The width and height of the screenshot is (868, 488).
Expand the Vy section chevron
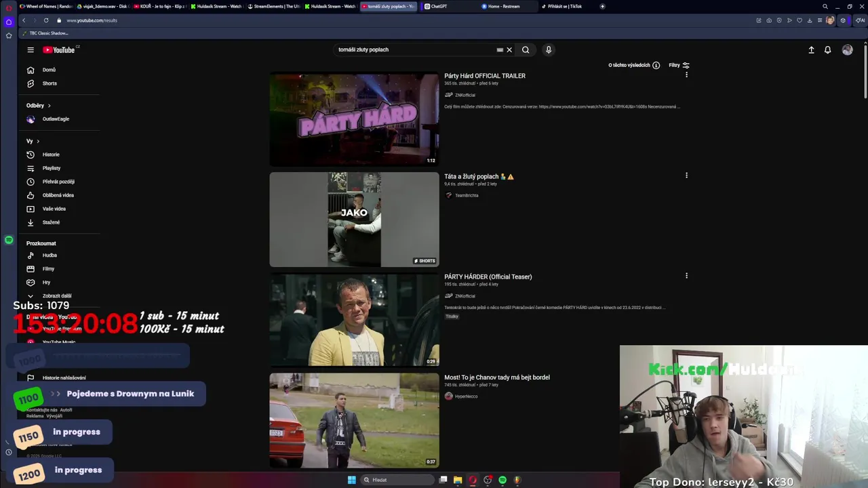coord(37,142)
